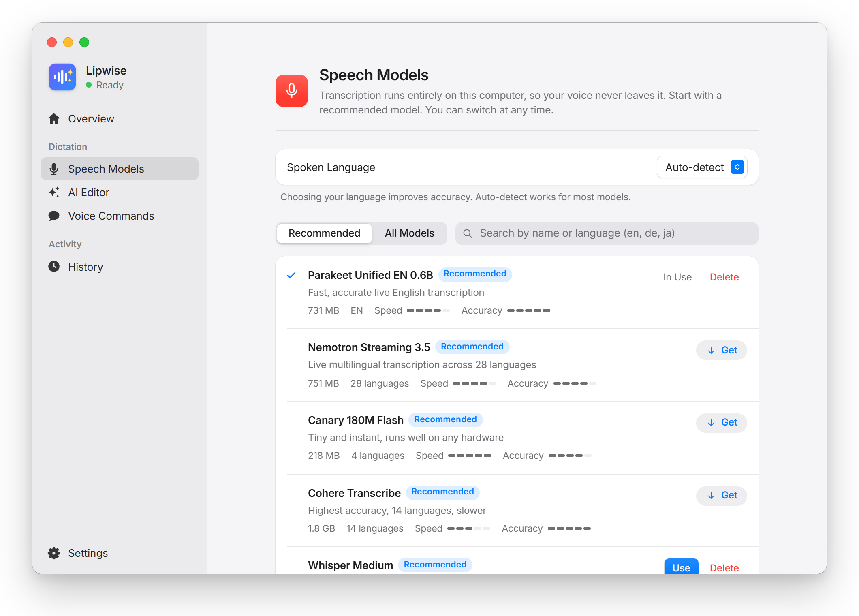Click the Recommended badge on Parakeet
Viewport: 859px width, 616px height.
(475, 274)
